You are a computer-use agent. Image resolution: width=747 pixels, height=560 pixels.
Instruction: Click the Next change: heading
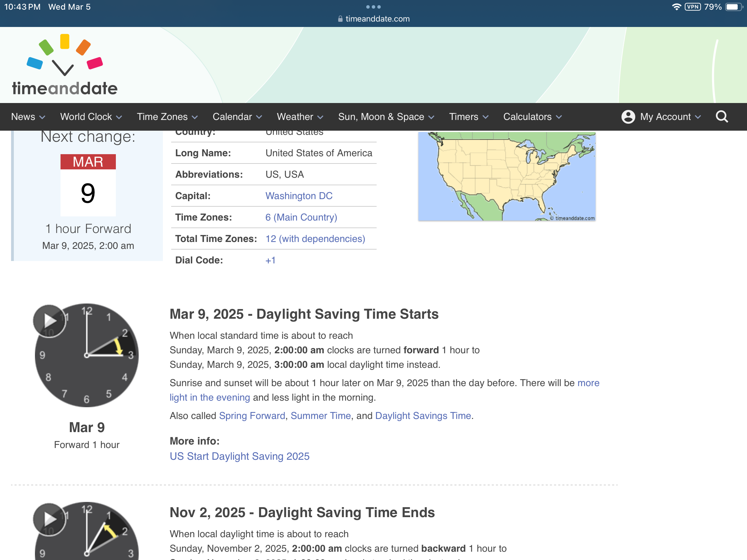tap(88, 137)
